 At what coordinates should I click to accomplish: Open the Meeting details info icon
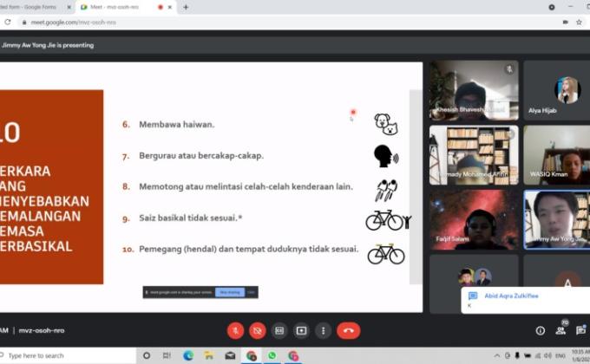pos(540,330)
